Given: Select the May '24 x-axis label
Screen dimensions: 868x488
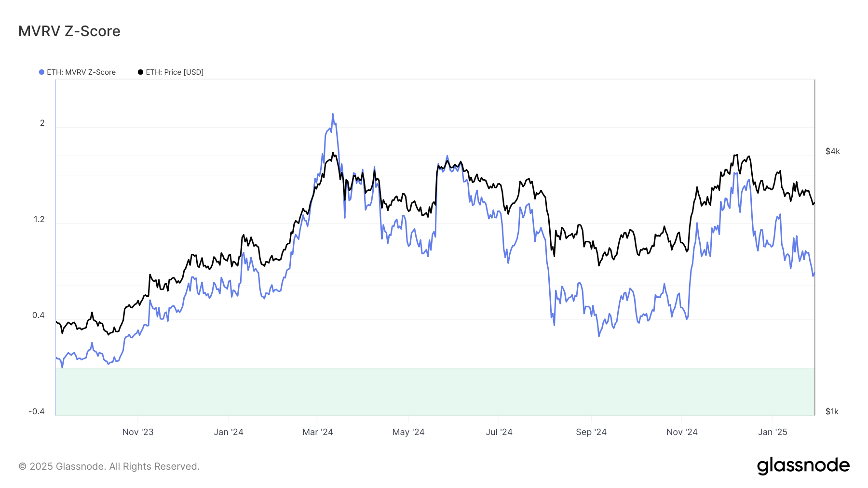Looking at the screenshot, I should point(408,432).
